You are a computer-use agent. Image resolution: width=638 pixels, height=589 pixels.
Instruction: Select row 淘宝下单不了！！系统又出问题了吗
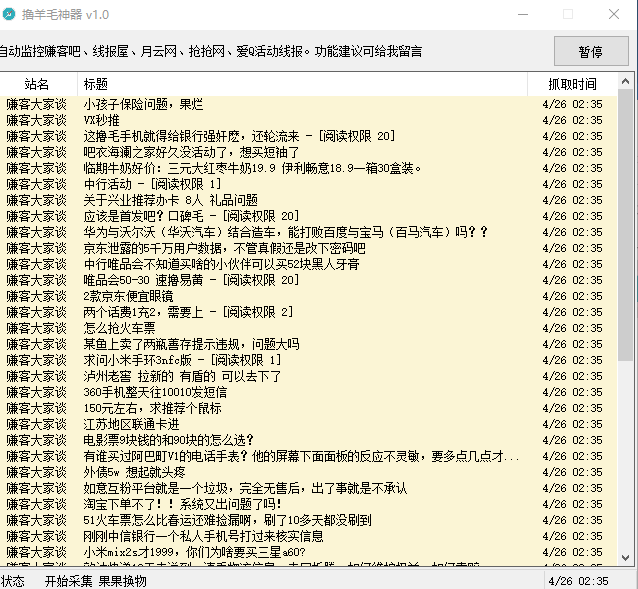308,504
